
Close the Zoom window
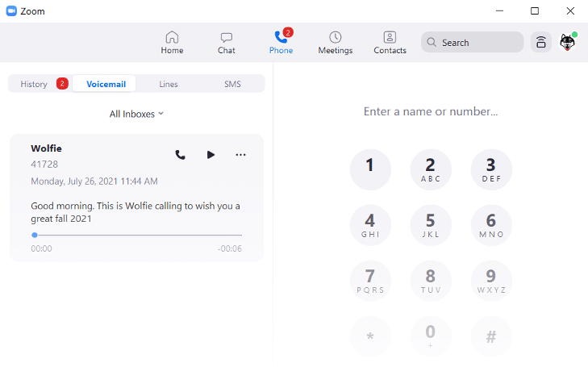[570, 10]
